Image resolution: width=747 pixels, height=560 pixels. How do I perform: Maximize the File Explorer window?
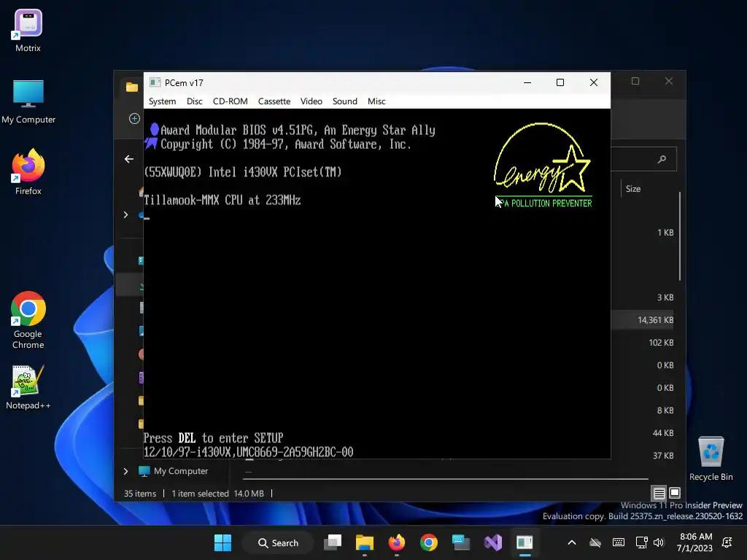point(635,81)
